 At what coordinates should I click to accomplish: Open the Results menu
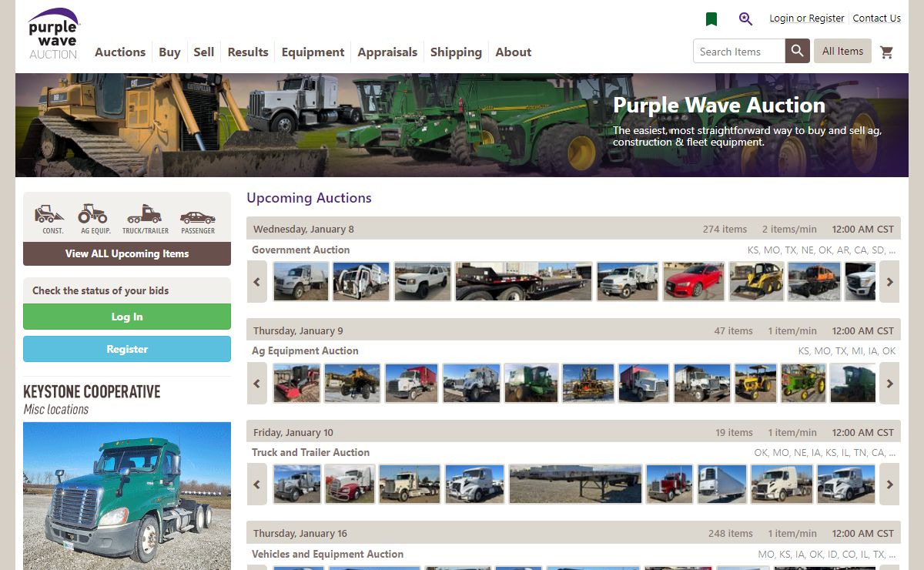pos(248,52)
